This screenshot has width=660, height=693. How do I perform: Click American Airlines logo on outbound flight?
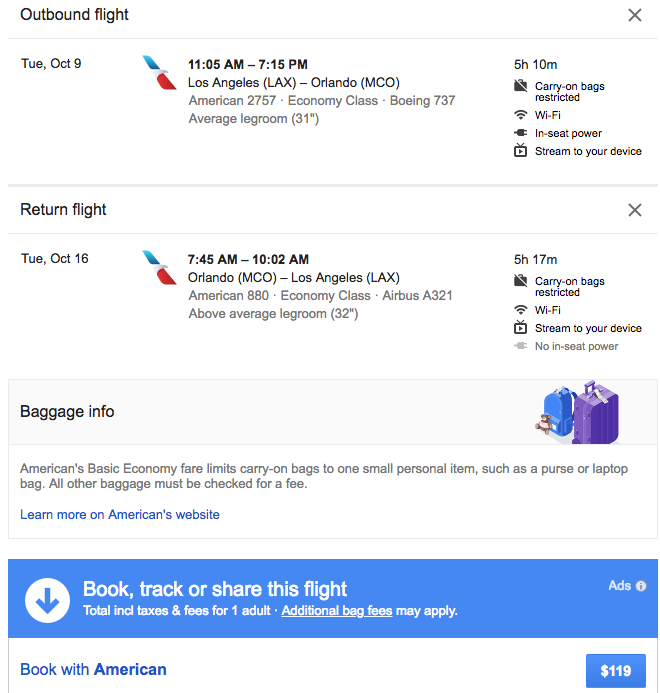(159, 73)
